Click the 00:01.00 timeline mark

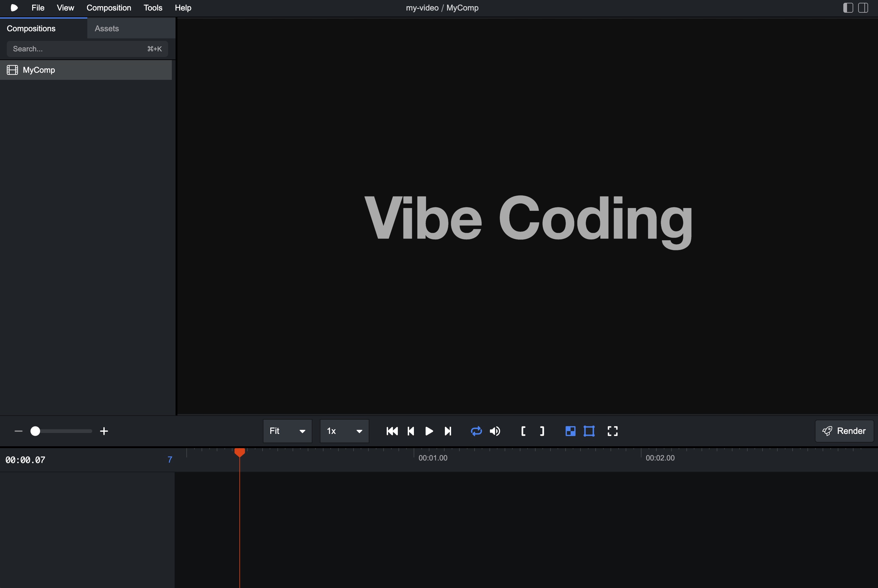point(433,458)
